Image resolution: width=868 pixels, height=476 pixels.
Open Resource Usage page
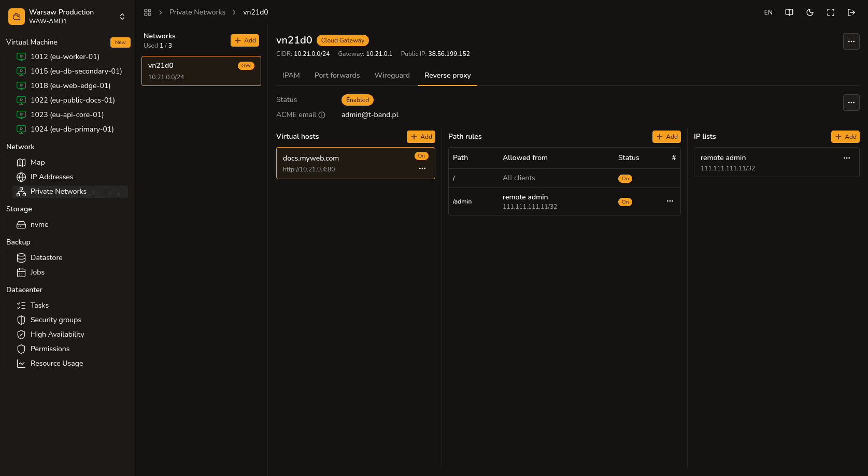(70, 363)
